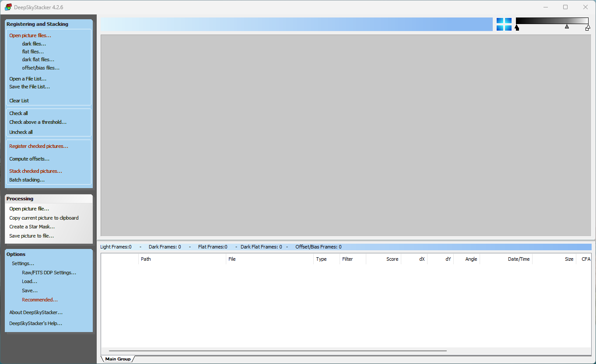Viewport: 596px width, 364px height.
Task: Click the Offset/Bias Frames: 0 counter
Action: pos(319,247)
